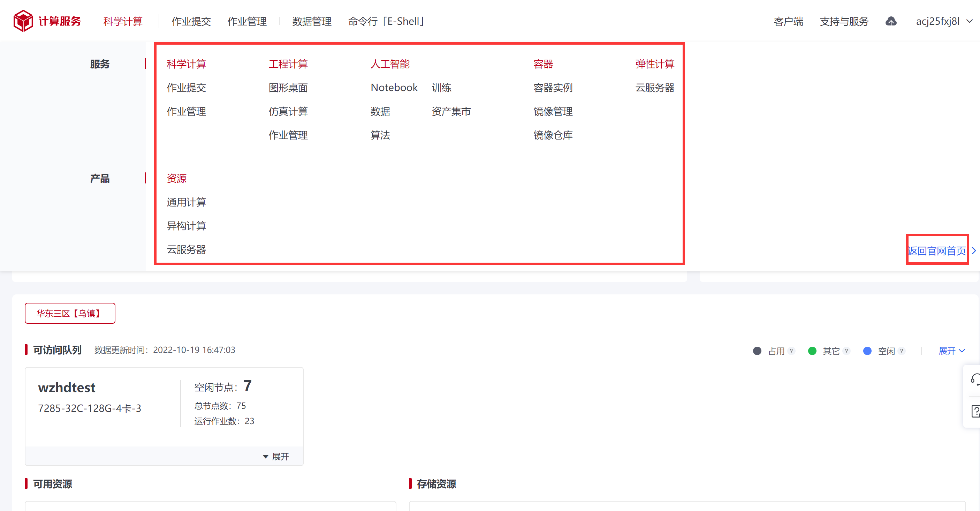Viewport: 980px width, 511px height.
Task: Click the 人工智能 heading
Action: pyautogui.click(x=390, y=63)
